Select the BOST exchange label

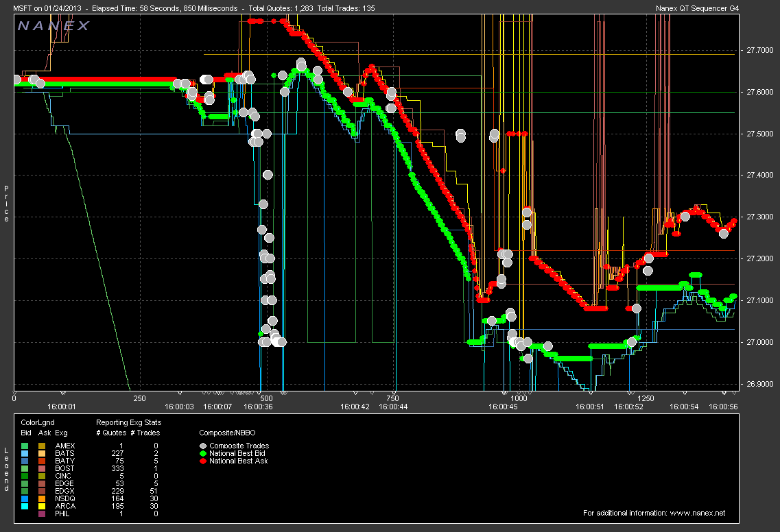[x=64, y=468]
